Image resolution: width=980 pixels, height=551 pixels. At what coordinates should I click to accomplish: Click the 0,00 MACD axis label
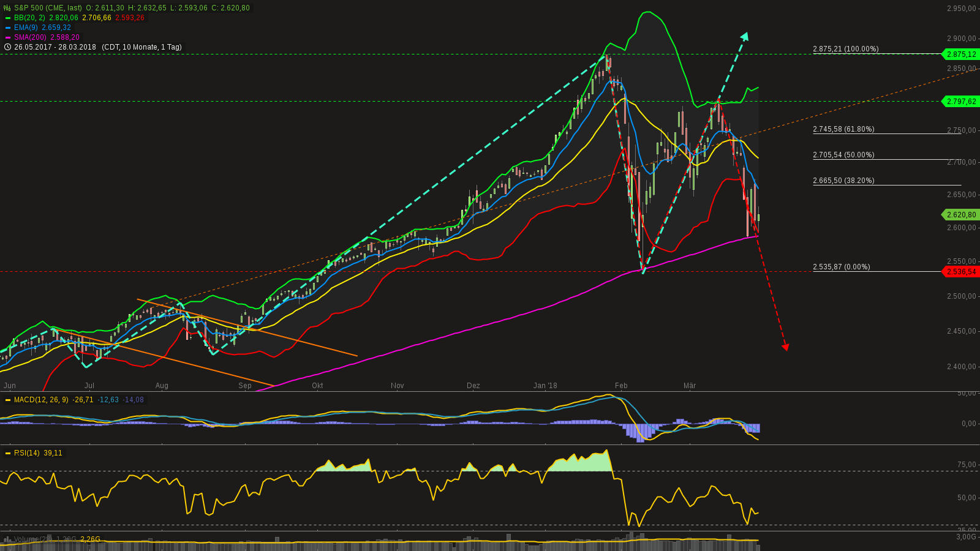tap(969, 424)
